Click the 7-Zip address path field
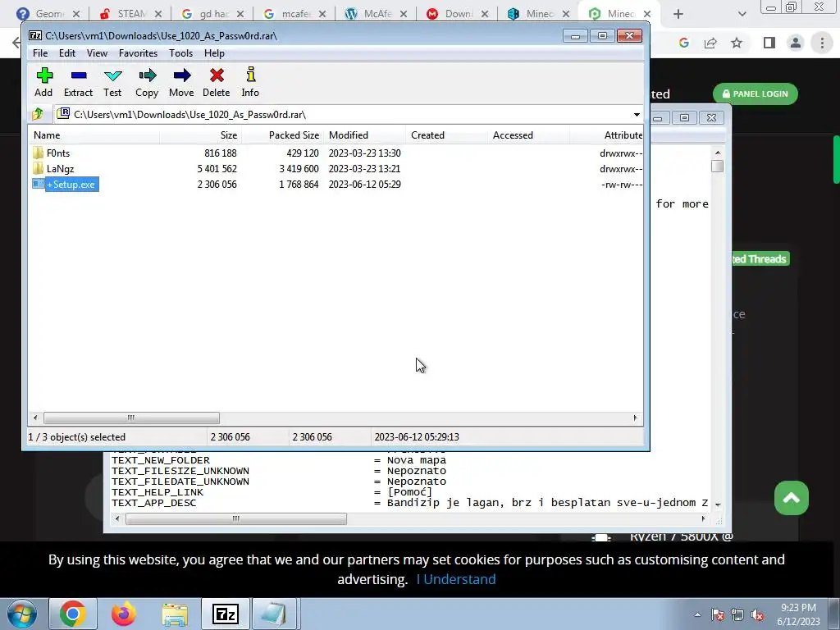The height and width of the screenshot is (630, 840). (x=341, y=115)
